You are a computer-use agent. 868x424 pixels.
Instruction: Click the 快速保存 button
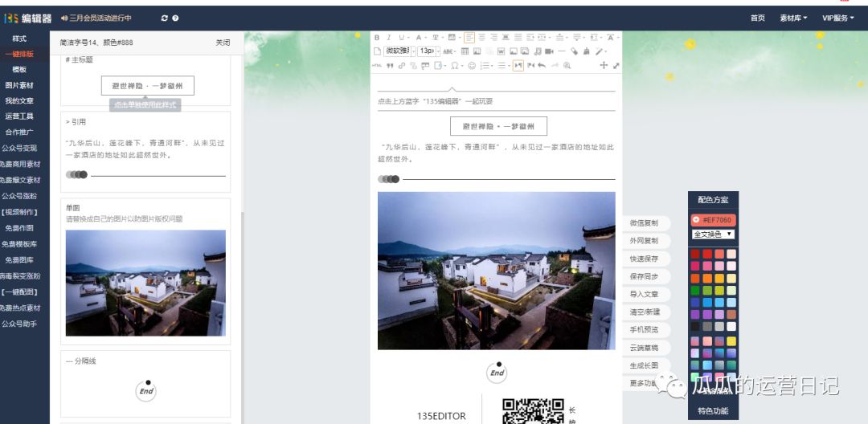pyautogui.click(x=644, y=259)
